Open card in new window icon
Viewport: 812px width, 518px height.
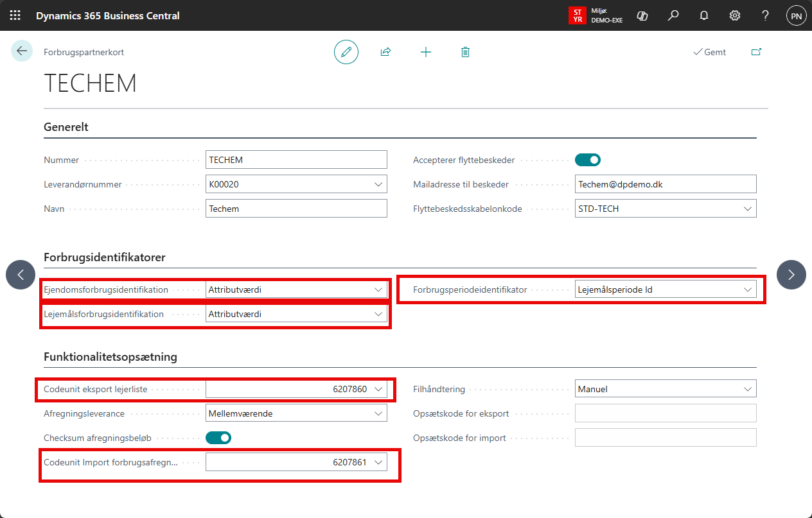tap(756, 52)
